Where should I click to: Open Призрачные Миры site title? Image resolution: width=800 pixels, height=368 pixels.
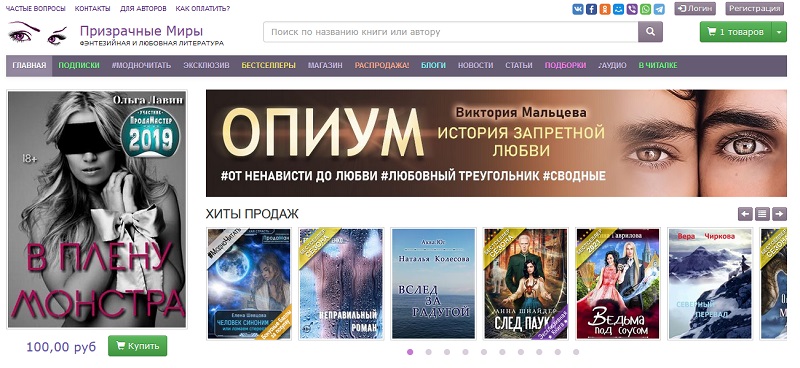click(141, 31)
